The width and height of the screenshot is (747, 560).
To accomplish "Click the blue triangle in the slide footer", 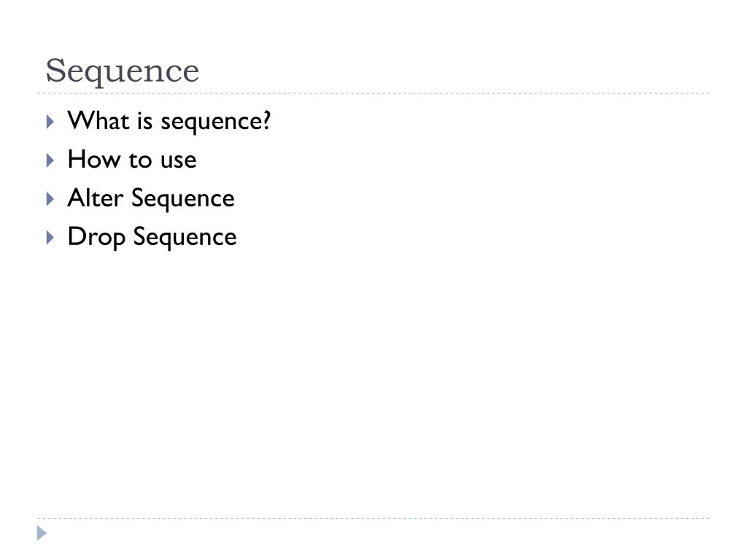I will tap(42, 533).
